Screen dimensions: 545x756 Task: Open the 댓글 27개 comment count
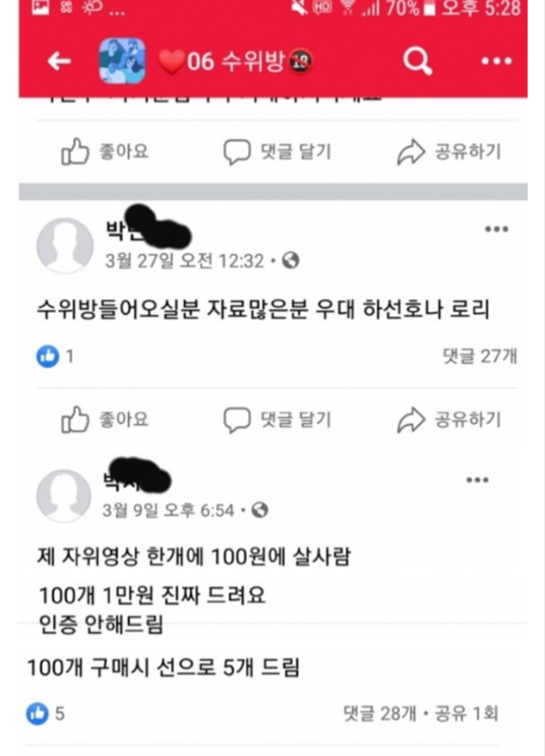click(480, 357)
